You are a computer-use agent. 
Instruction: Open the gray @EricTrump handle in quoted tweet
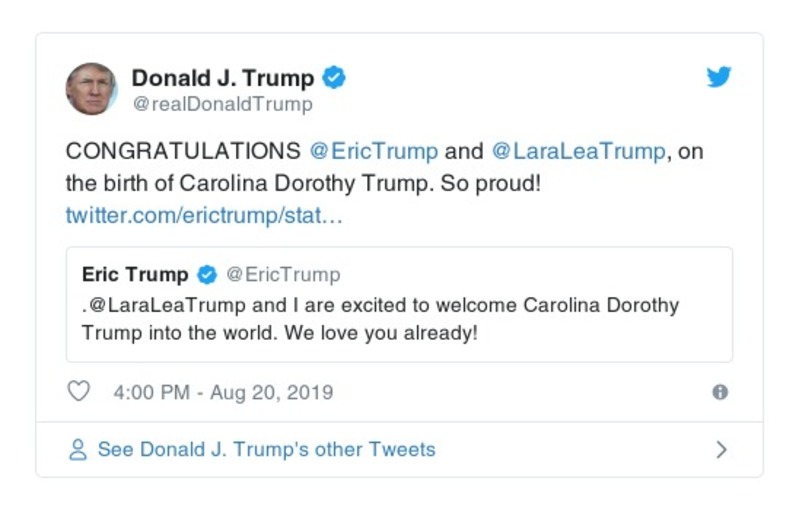(283, 274)
